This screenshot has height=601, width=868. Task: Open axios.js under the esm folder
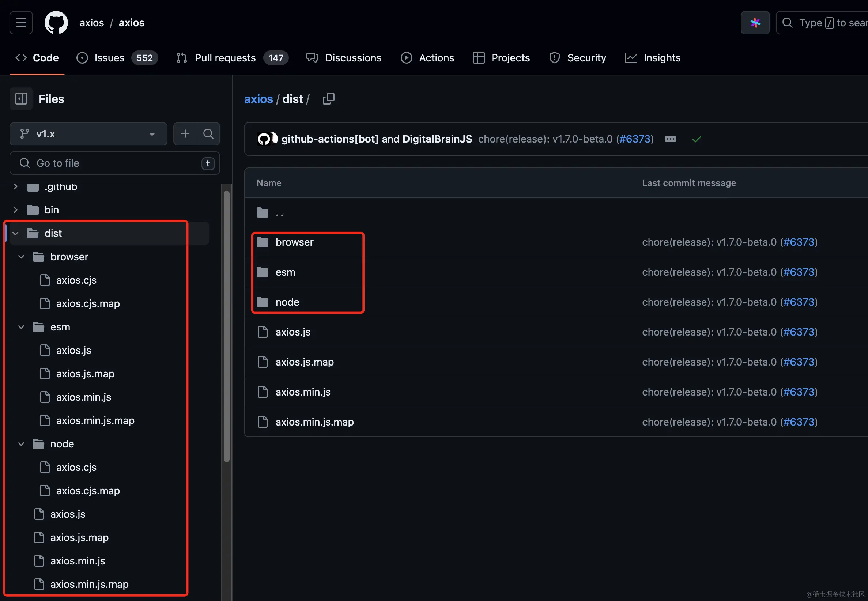tap(74, 350)
